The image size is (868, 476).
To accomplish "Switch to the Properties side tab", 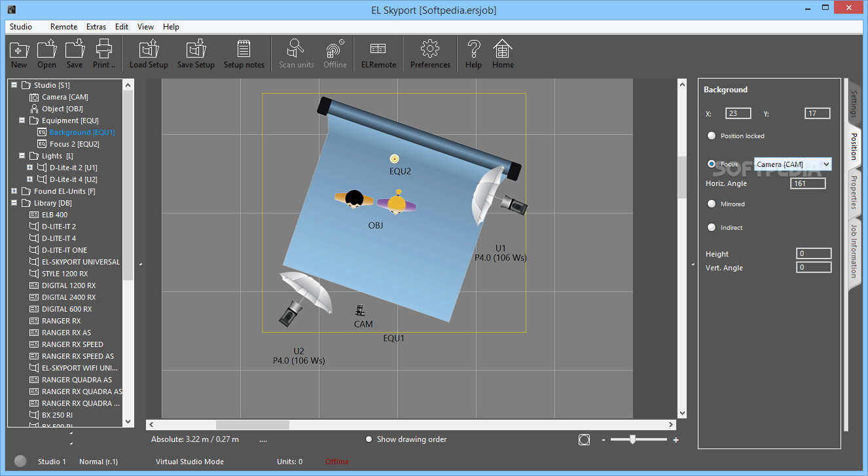I will click(854, 191).
